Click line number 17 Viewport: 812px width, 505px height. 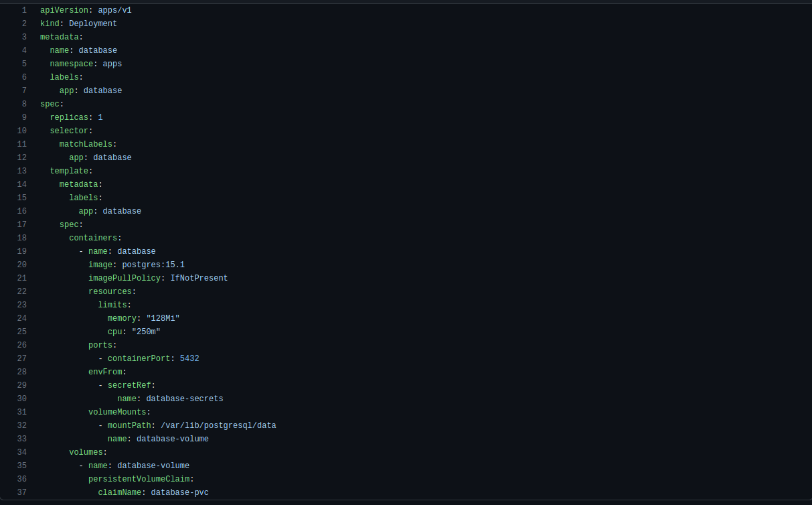click(x=22, y=224)
